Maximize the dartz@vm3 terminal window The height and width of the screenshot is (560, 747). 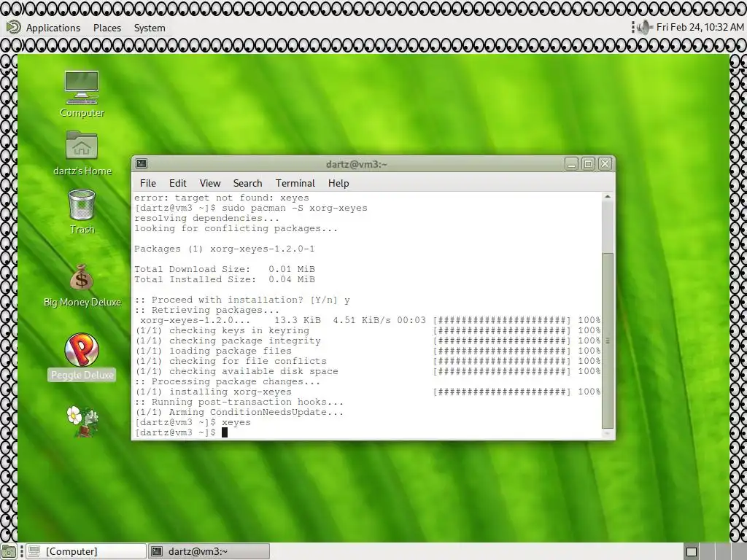point(589,164)
